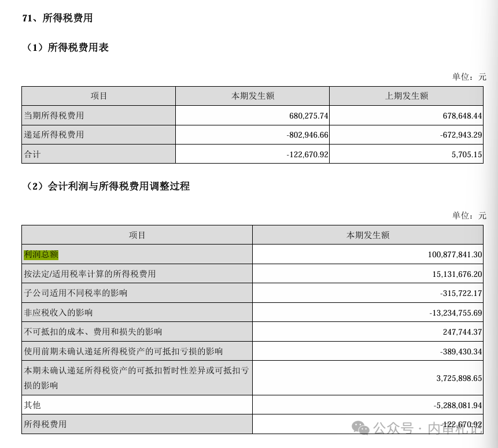The image size is (498, 448).
Task: Select "非应税收入的影响" row label
Action: point(58,313)
